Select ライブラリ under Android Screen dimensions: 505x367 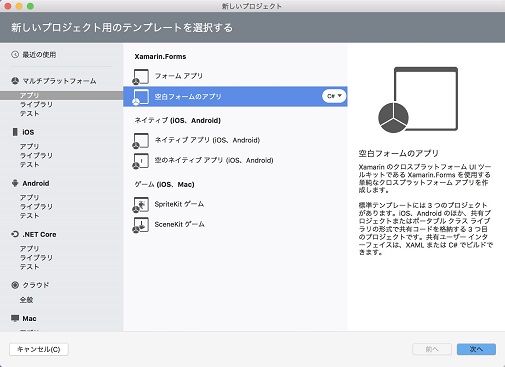point(36,206)
